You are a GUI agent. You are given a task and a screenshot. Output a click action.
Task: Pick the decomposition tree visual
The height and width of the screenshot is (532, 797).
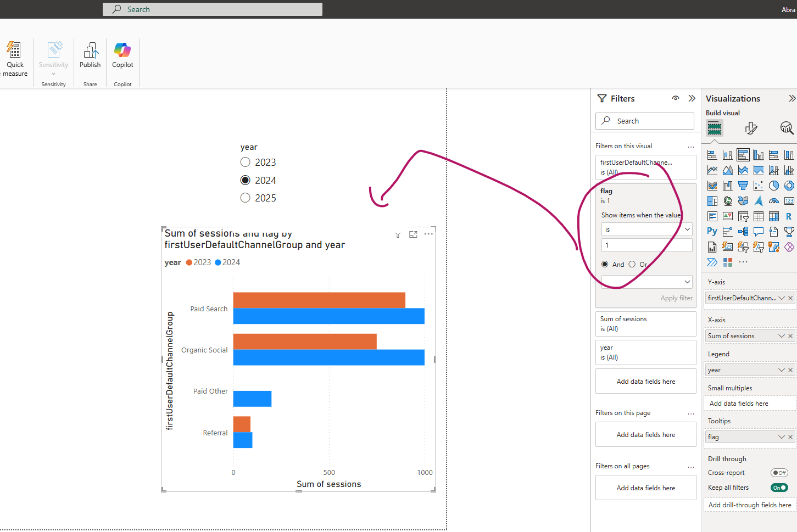coord(743,232)
